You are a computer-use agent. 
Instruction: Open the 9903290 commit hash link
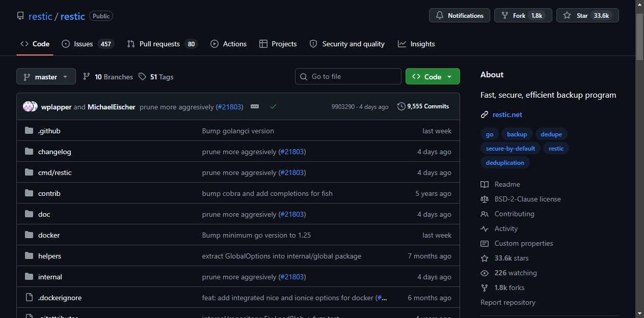[x=343, y=107]
